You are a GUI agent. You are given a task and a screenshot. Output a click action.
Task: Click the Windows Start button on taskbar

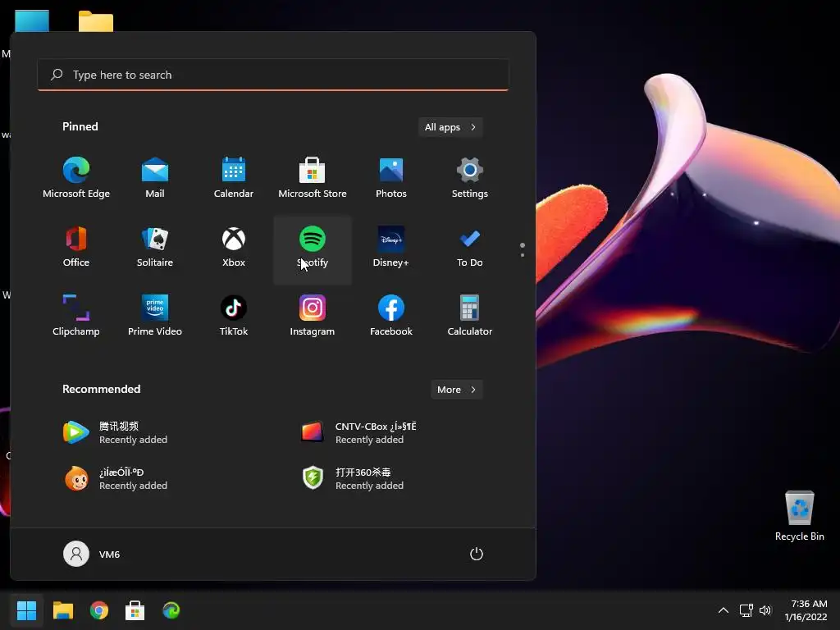[x=26, y=610]
